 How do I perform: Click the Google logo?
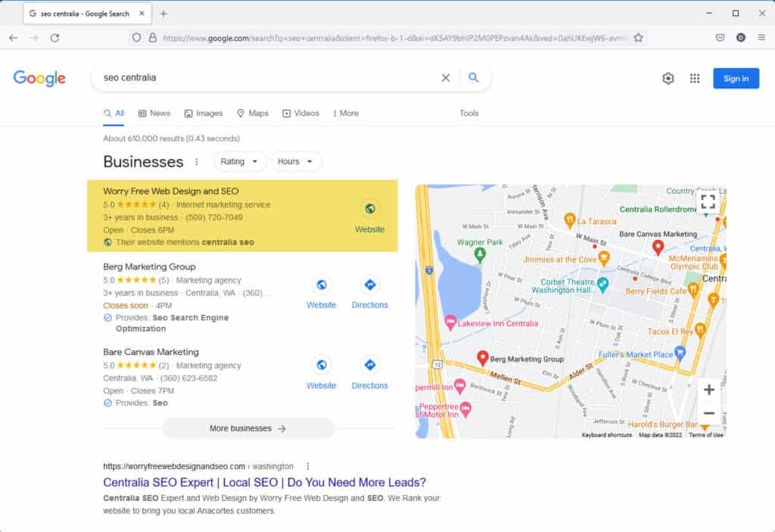39,78
